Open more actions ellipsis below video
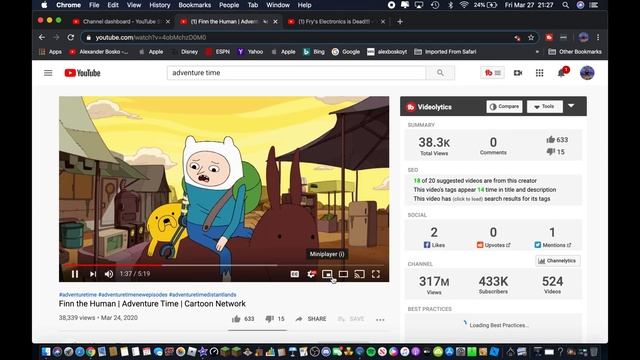 [x=380, y=320]
